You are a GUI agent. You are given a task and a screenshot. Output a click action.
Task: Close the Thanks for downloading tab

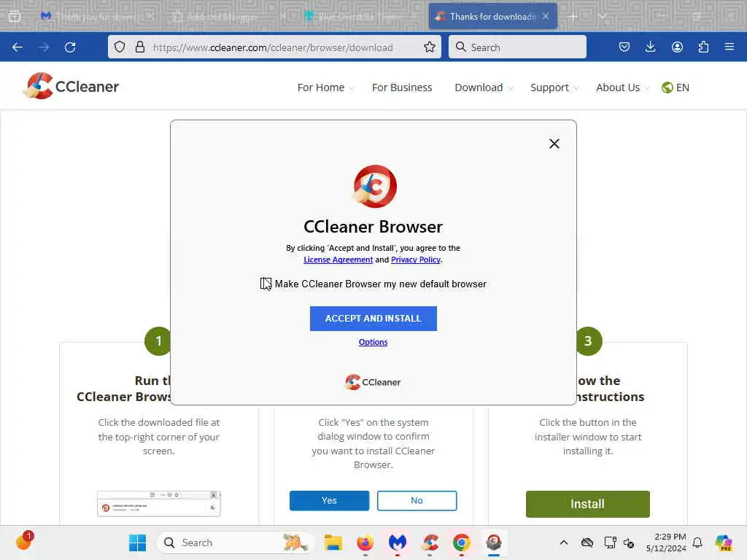(x=546, y=17)
